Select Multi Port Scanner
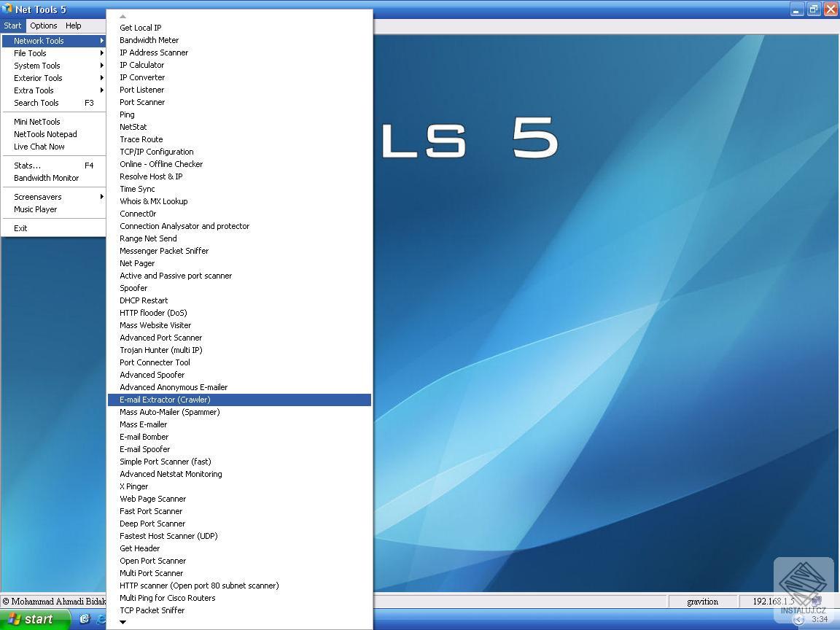Viewport: 840px width, 630px height. 239,573
